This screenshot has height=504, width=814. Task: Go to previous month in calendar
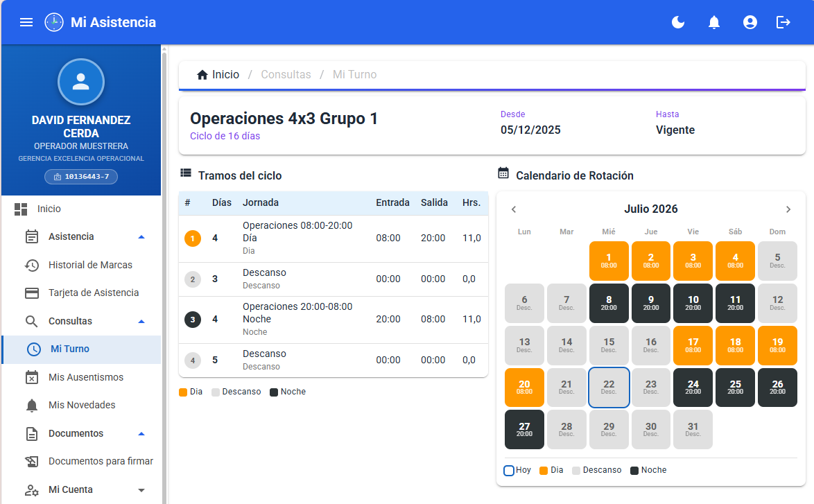coord(513,209)
